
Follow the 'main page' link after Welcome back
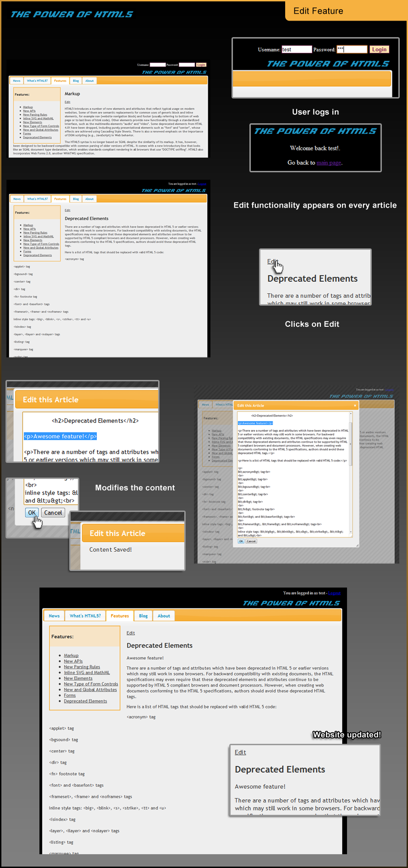tap(329, 163)
